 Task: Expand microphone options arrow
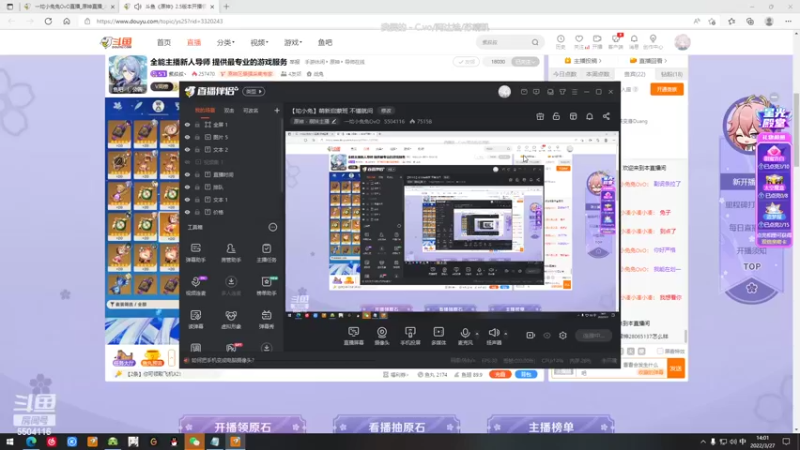(x=477, y=334)
